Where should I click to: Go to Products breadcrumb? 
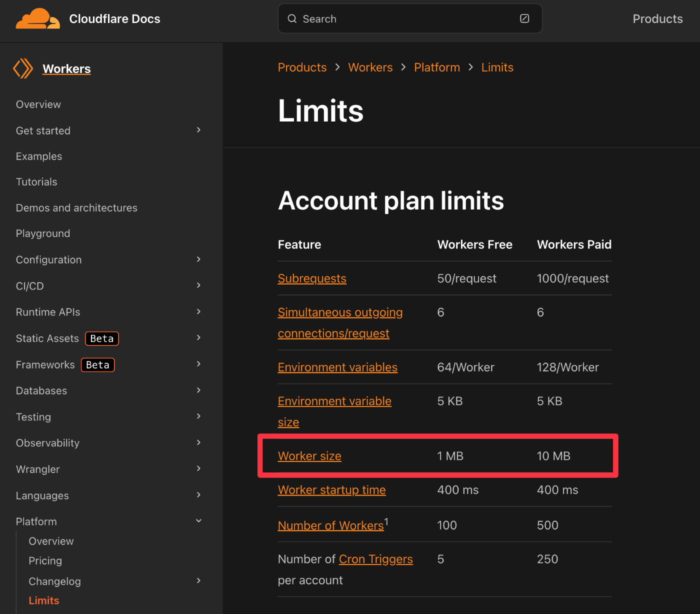point(302,67)
